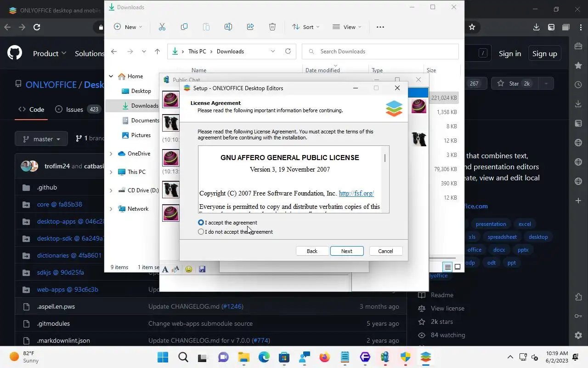The height and width of the screenshot is (368, 588).
Task: Select Documents in navigation pane
Action: (140, 121)
